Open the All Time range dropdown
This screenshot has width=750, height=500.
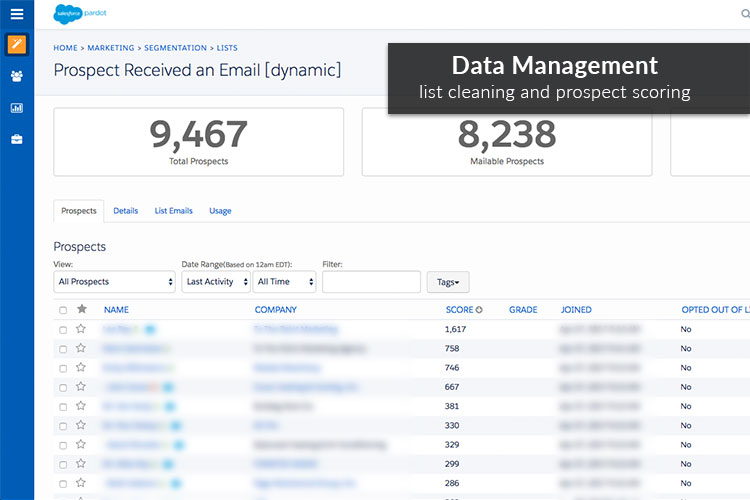285,282
